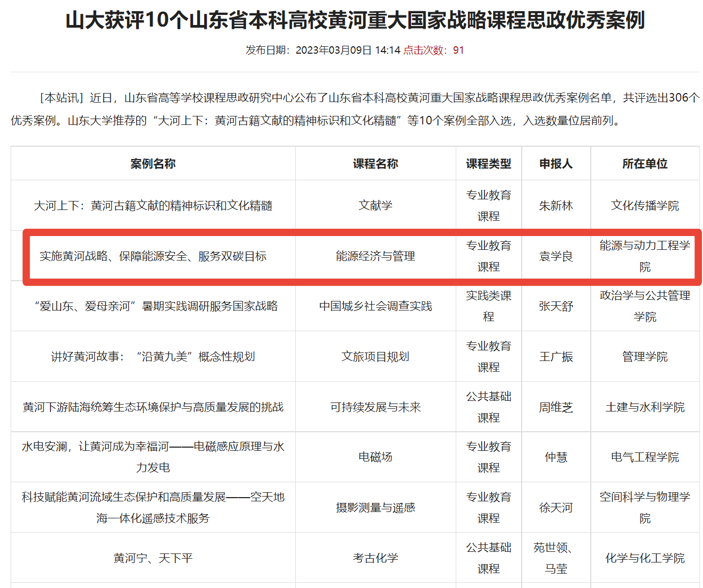The image size is (703, 588).
Task: Click course name 考古化学
Action: (x=375, y=558)
